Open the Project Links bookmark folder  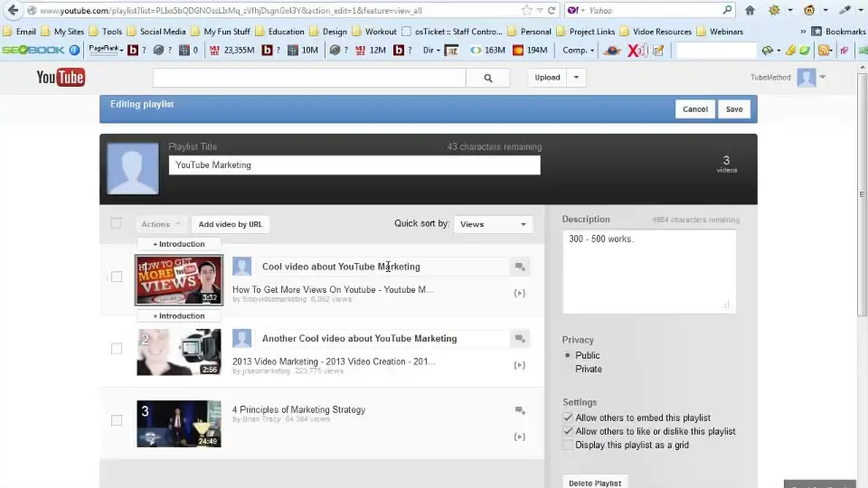586,32
